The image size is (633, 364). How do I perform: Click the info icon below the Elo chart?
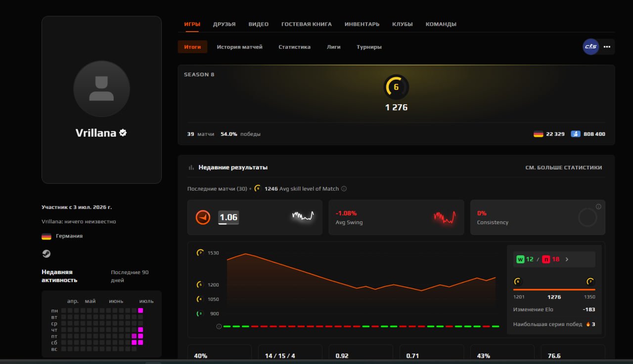(219, 326)
